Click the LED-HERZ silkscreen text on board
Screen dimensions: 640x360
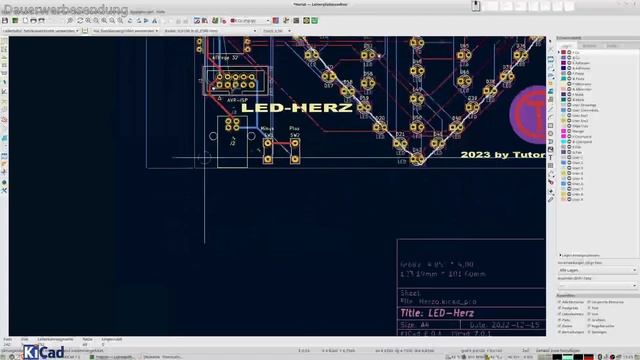297,108
